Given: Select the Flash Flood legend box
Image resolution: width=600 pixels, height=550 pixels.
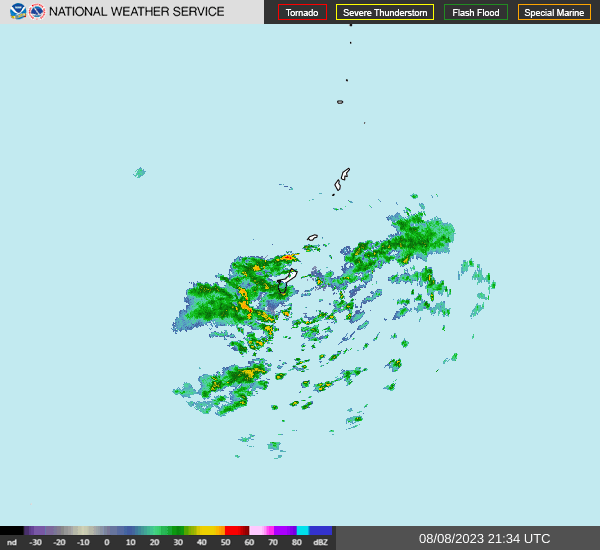Looking at the screenshot, I should [476, 12].
